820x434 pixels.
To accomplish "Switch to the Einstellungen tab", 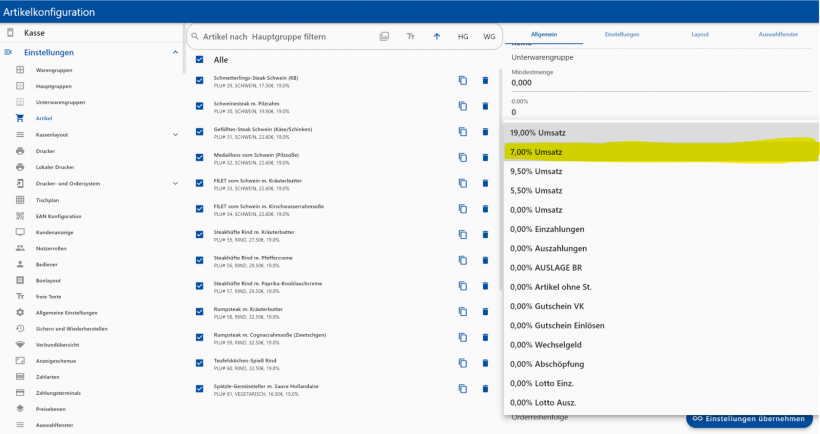I will tap(622, 35).
